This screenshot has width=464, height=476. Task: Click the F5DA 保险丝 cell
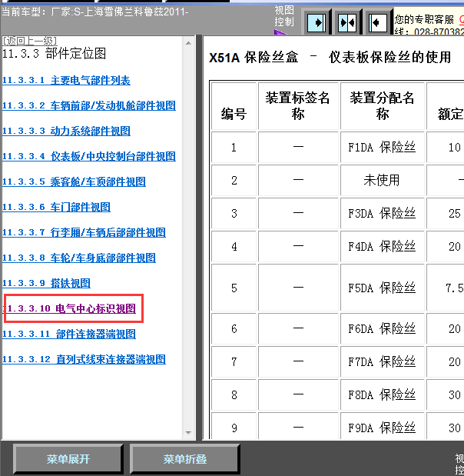382,288
